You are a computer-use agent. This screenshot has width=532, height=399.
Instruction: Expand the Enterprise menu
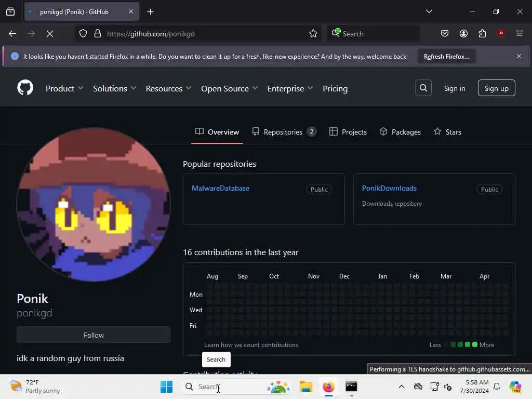pyautogui.click(x=290, y=88)
